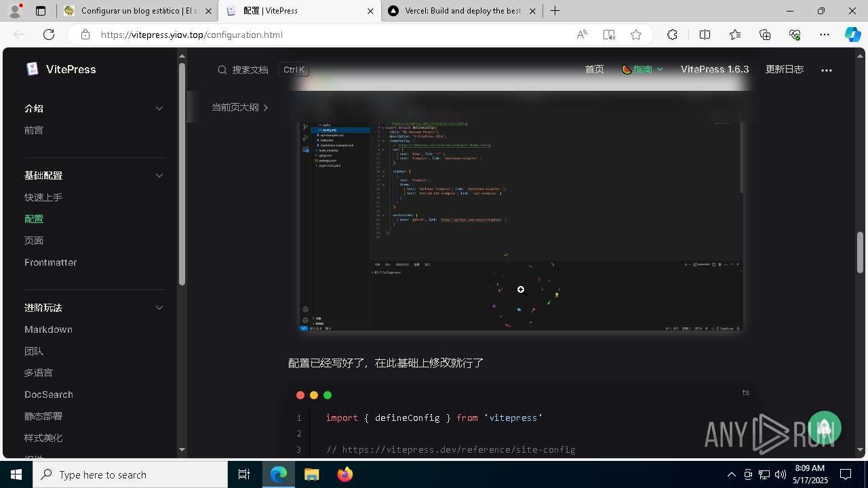The height and width of the screenshot is (488, 868).
Task: Open the 团队 sidebar page
Action: (34, 351)
